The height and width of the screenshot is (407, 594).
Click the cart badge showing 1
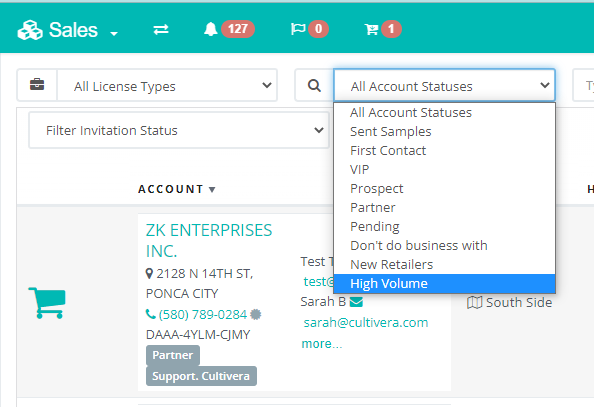(391, 29)
